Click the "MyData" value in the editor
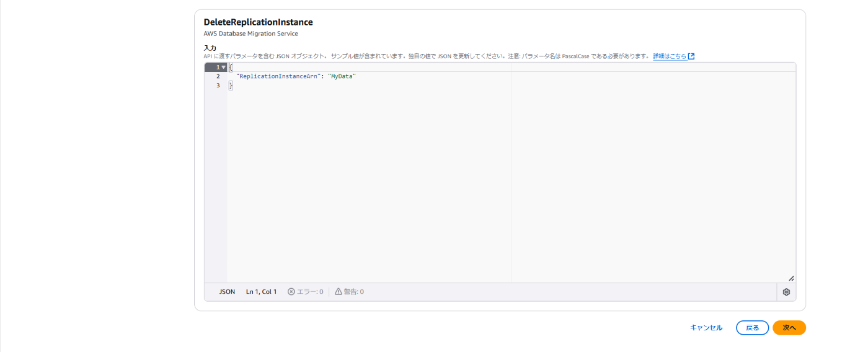Image resolution: width=868 pixels, height=352 pixels. tap(342, 76)
